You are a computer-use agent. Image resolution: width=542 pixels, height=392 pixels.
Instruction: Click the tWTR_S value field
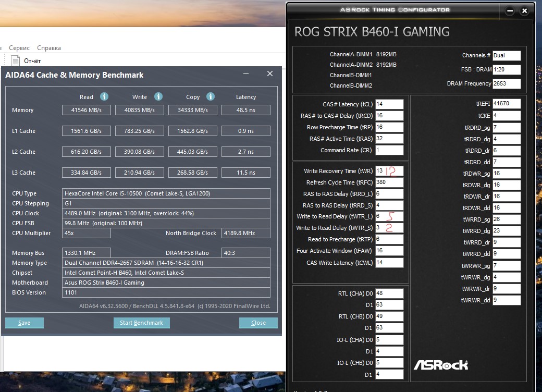tap(389, 227)
